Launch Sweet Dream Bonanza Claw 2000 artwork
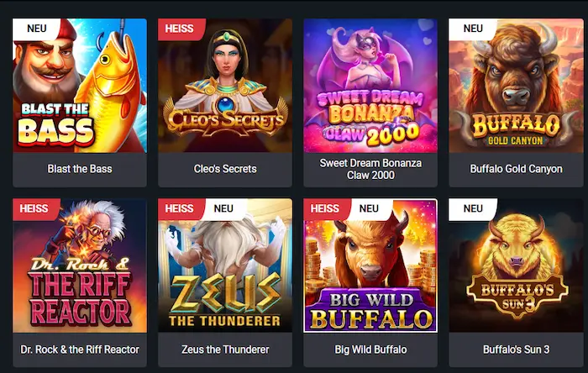The image size is (588, 373). [370, 86]
